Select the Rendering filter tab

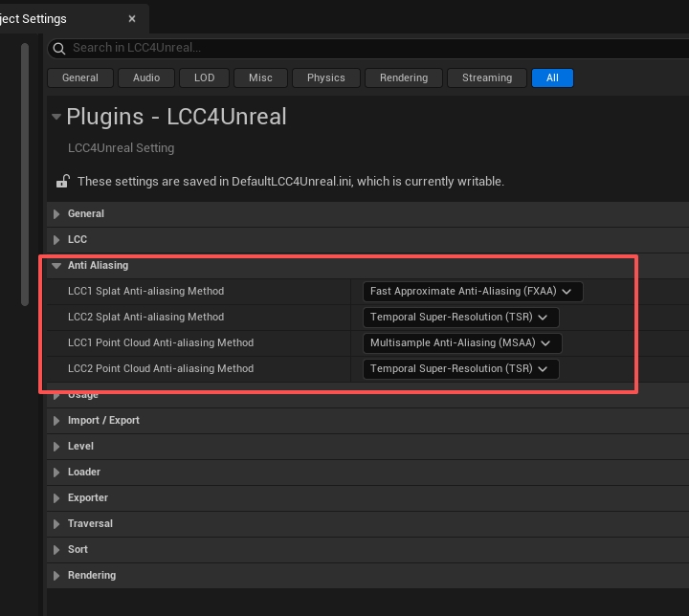pyautogui.click(x=404, y=77)
